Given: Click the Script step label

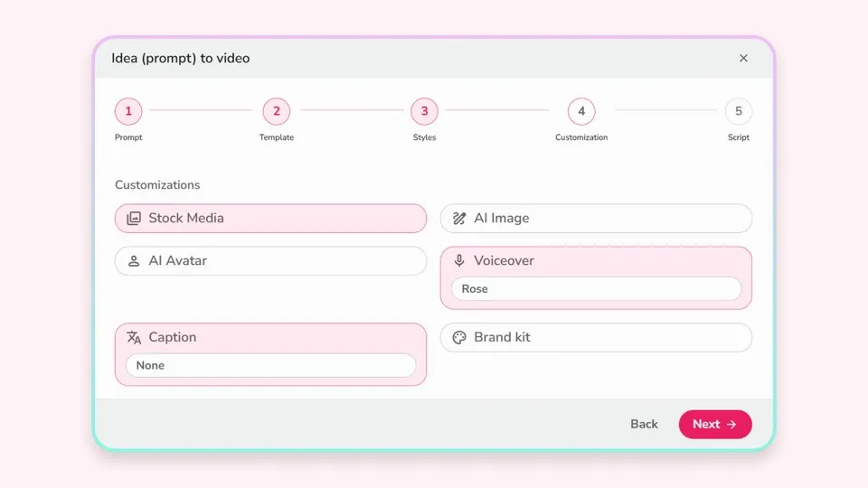Looking at the screenshot, I should point(739,137).
